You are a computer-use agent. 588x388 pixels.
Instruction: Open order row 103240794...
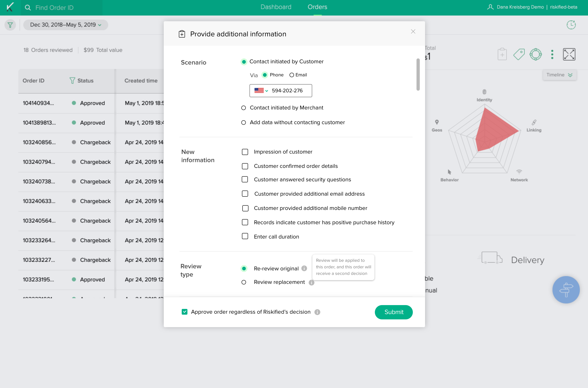click(x=91, y=162)
